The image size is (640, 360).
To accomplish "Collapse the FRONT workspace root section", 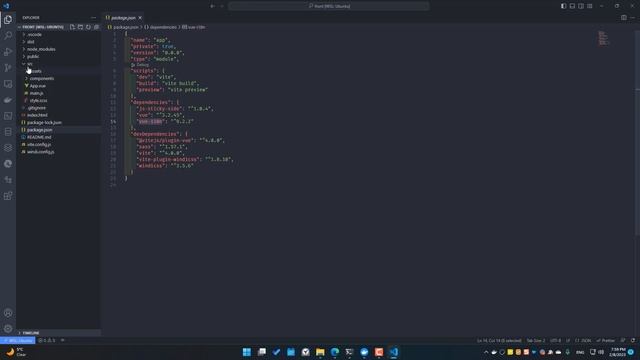I will point(43,27).
